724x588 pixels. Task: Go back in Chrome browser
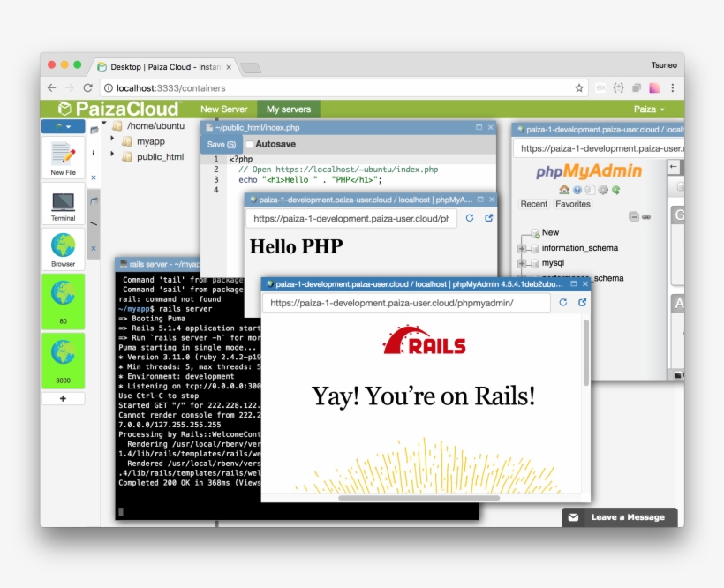point(52,87)
